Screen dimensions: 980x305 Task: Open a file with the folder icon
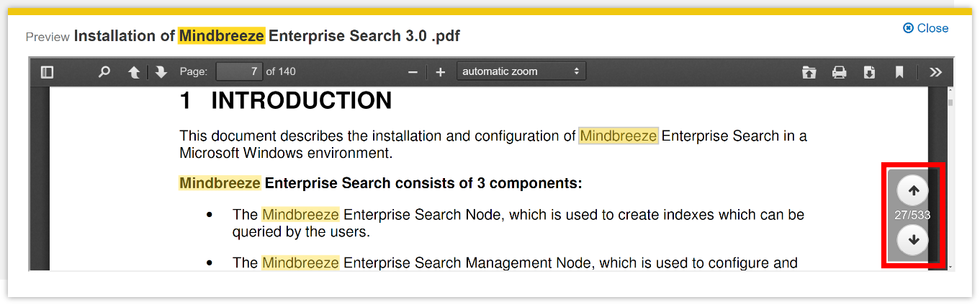(809, 72)
